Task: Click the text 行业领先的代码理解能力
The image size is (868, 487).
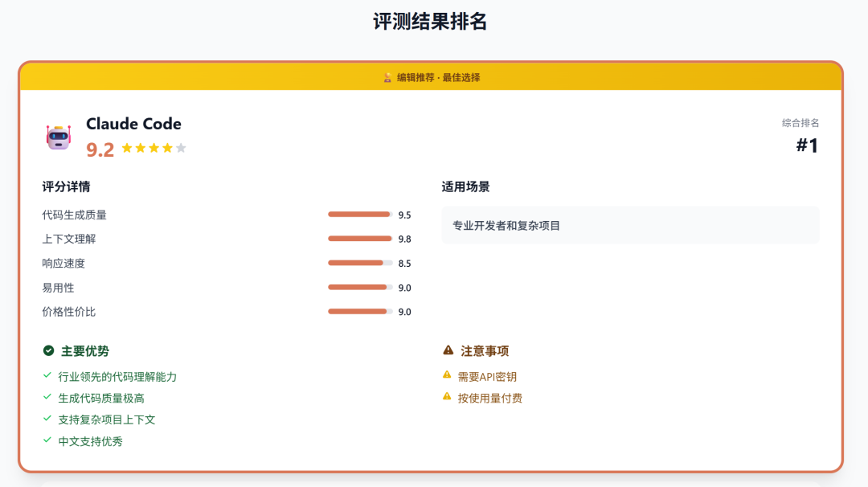Action: [117, 377]
